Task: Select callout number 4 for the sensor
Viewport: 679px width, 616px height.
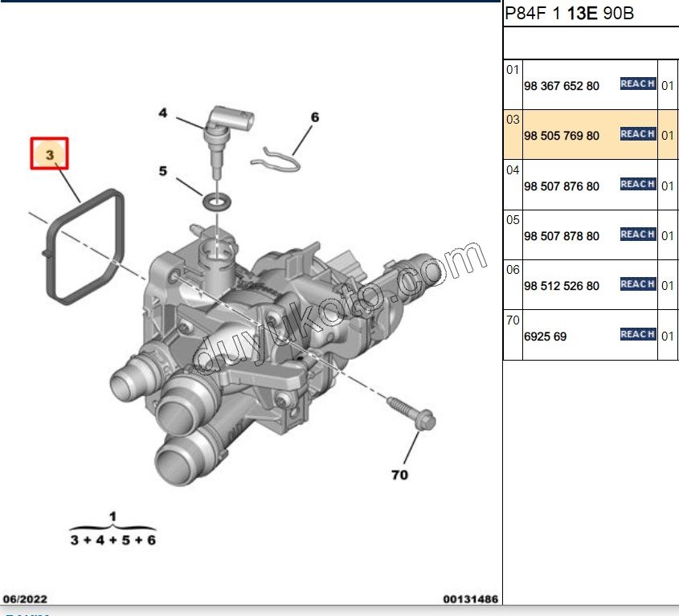Action: [x=163, y=113]
